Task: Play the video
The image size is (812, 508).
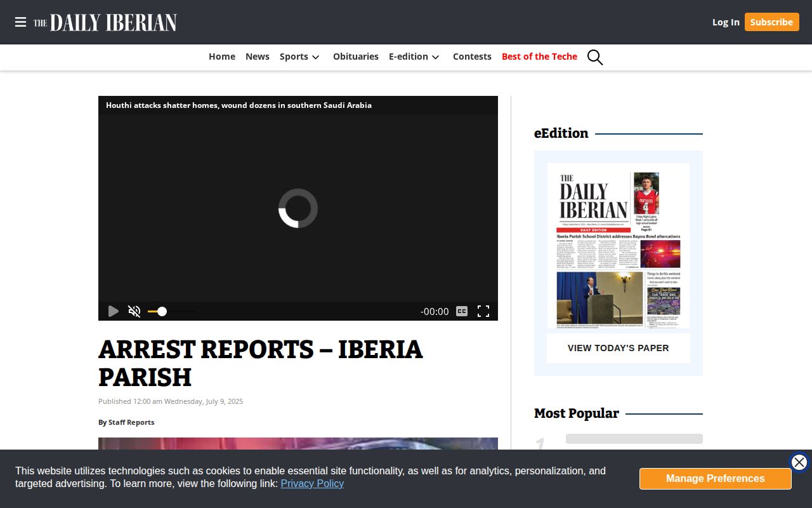Action: click(114, 311)
